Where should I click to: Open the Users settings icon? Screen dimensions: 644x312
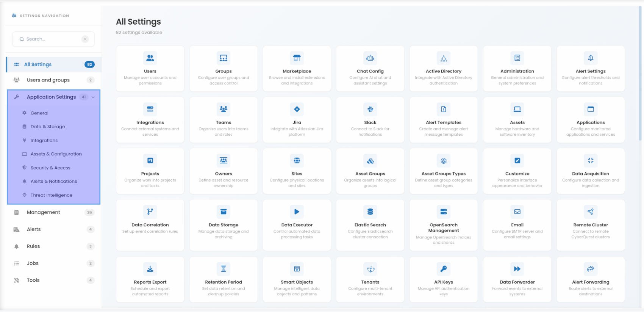[150, 58]
